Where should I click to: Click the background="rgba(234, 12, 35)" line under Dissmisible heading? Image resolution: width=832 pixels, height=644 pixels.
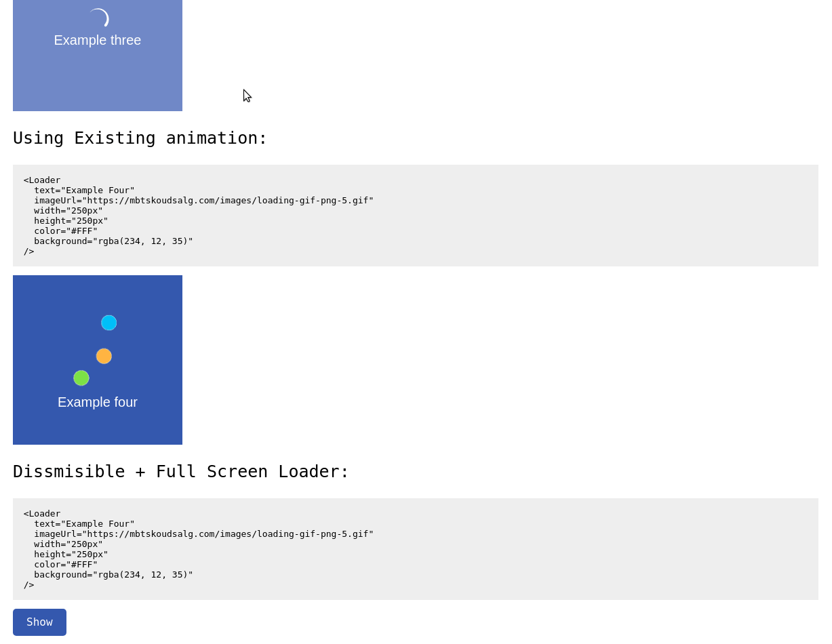(x=113, y=575)
